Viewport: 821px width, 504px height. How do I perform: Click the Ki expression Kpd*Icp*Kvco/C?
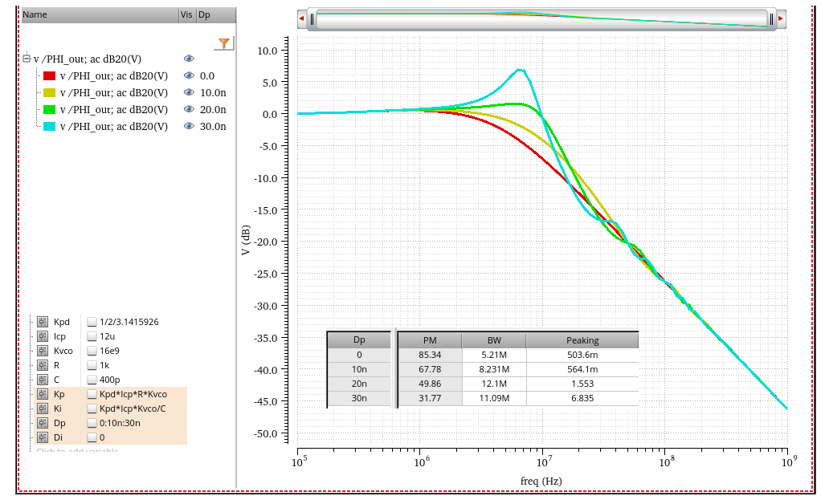coord(133,408)
